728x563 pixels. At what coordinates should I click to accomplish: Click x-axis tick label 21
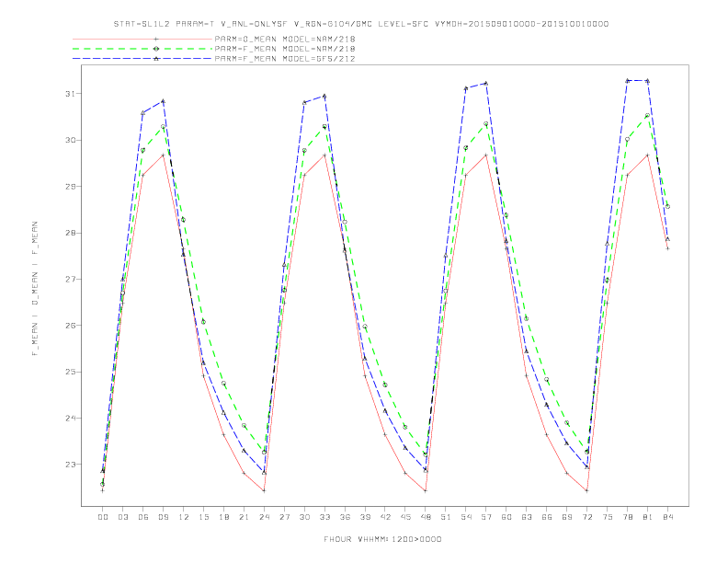pyautogui.click(x=244, y=517)
